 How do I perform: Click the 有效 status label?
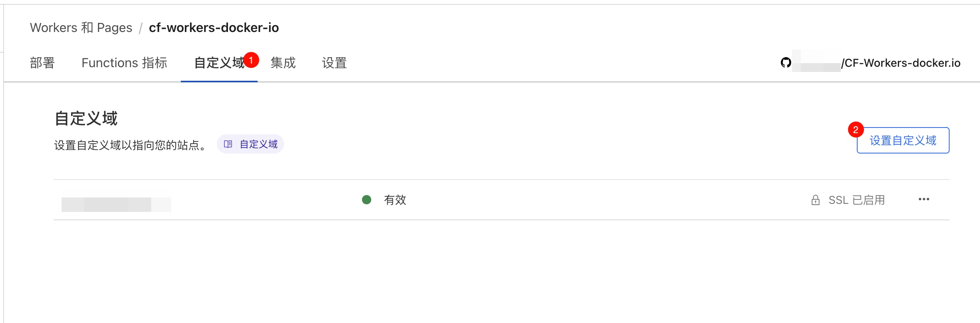coord(395,200)
